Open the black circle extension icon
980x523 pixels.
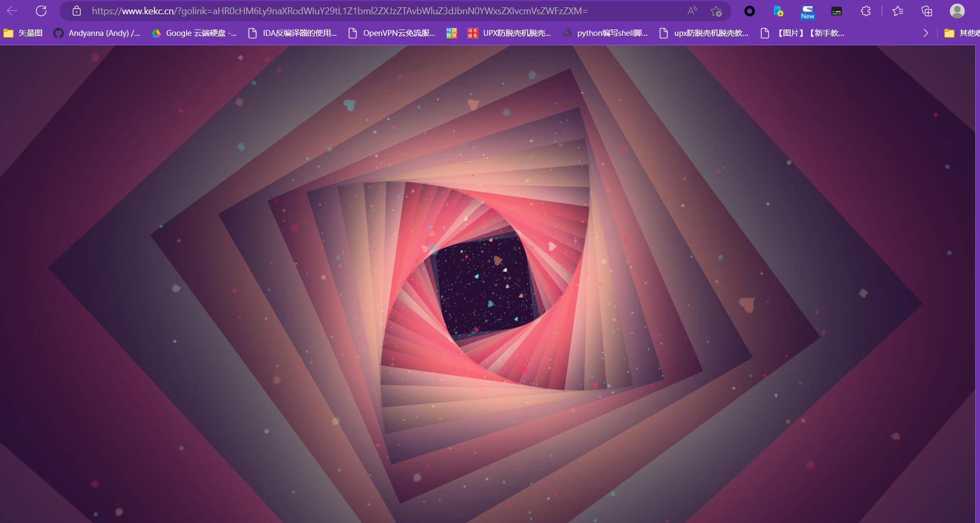point(749,11)
